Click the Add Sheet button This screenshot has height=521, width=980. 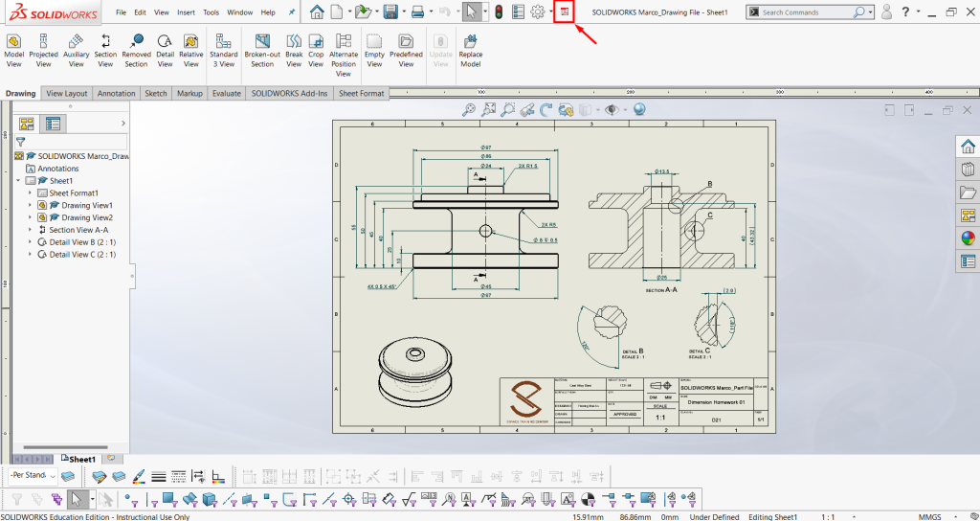pyautogui.click(x=111, y=459)
